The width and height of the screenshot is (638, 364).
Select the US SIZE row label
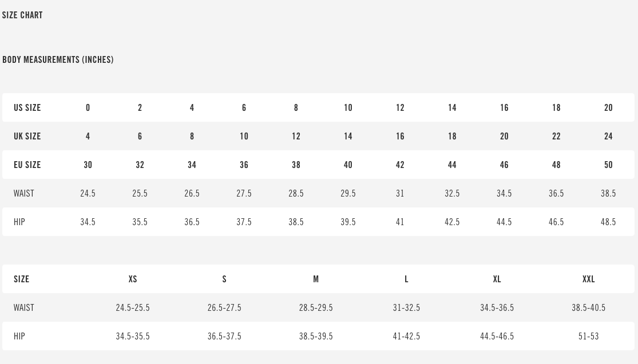pyautogui.click(x=27, y=107)
